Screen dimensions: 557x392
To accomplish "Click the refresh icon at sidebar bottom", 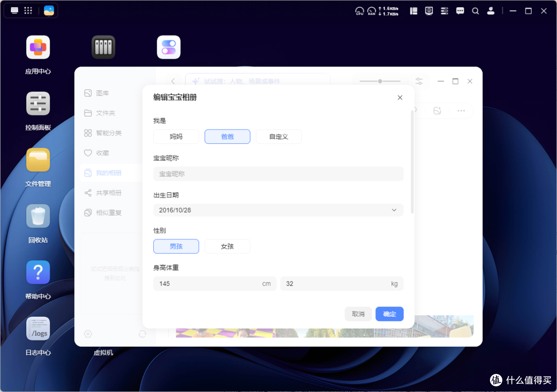I will tap(142, 334).
